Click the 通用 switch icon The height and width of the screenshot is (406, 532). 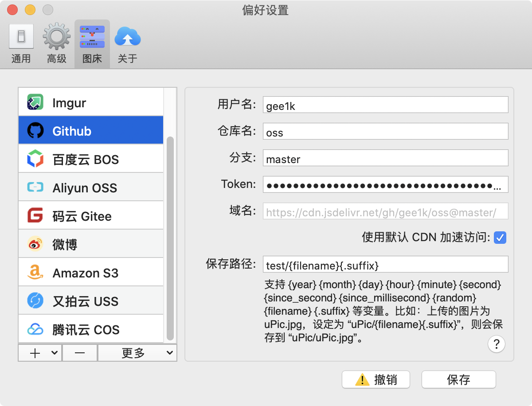pyautogui.click(x=21, y=36)
